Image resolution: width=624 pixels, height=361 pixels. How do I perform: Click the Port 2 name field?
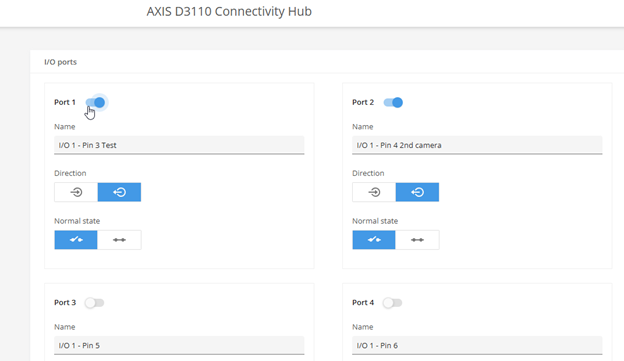(x=477, y=145)
